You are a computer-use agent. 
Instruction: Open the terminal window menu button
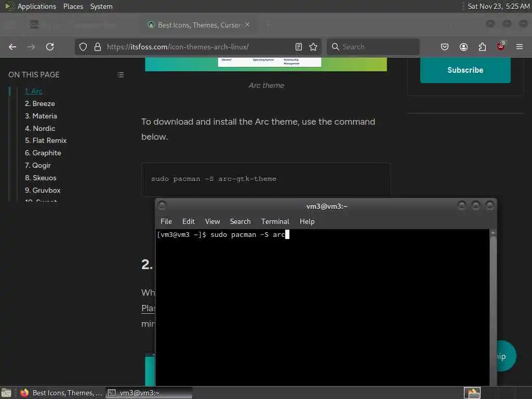pos(162,205)
